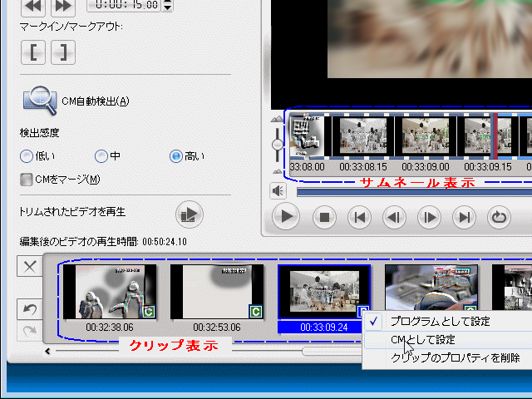Image resolution: width=532 pixels, height=399 pixels.
Task: Select medium detection sensitivity (中)
Action: click(x=101, y=155)
